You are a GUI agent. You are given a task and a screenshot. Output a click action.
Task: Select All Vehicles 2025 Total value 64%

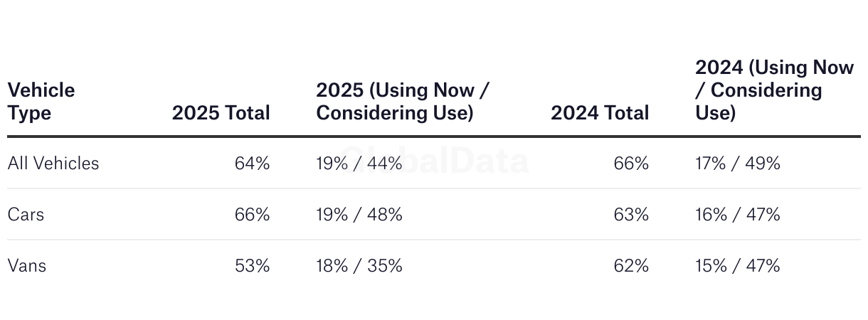click(x=252, y=163)
